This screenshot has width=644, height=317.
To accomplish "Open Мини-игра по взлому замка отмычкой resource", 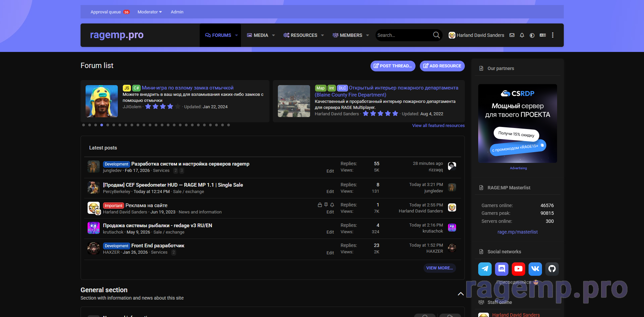I will (x=188, y=88).
